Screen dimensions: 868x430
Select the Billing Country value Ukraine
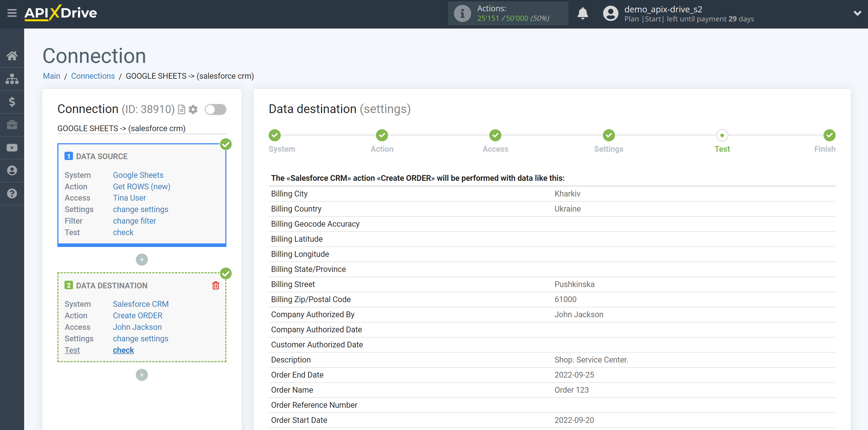pyautogui.click(x=568, y=209)
